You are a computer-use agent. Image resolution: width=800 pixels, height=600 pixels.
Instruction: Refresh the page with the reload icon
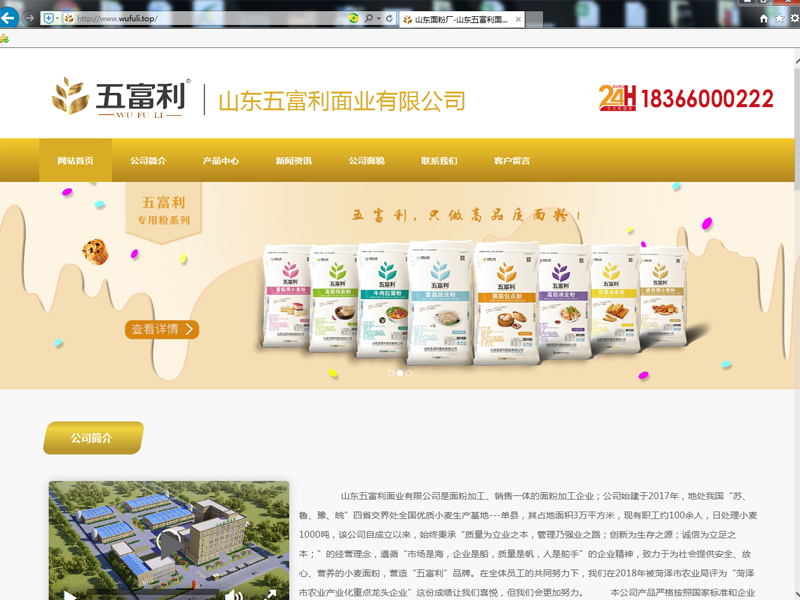pyautogui.click(x=389, y=18)
